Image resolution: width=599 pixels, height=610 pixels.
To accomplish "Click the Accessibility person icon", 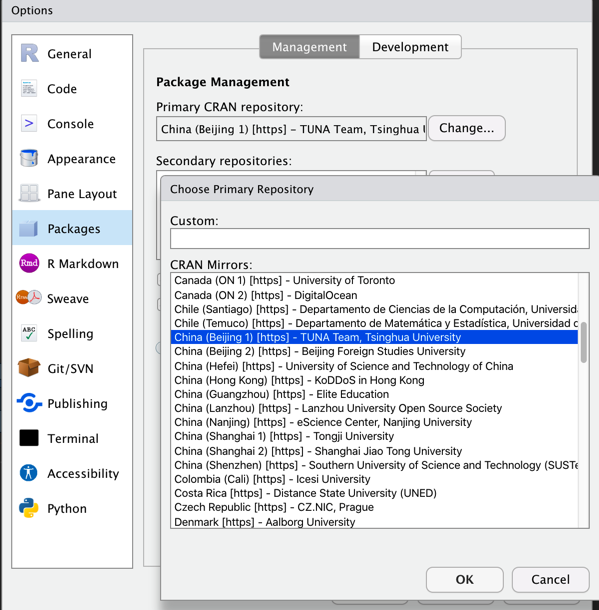I will point(28,473).
